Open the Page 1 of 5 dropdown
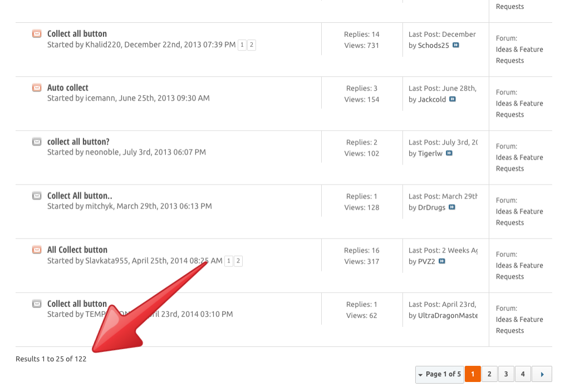The height and width of the screenshot is (392, 565). [440, 374]
